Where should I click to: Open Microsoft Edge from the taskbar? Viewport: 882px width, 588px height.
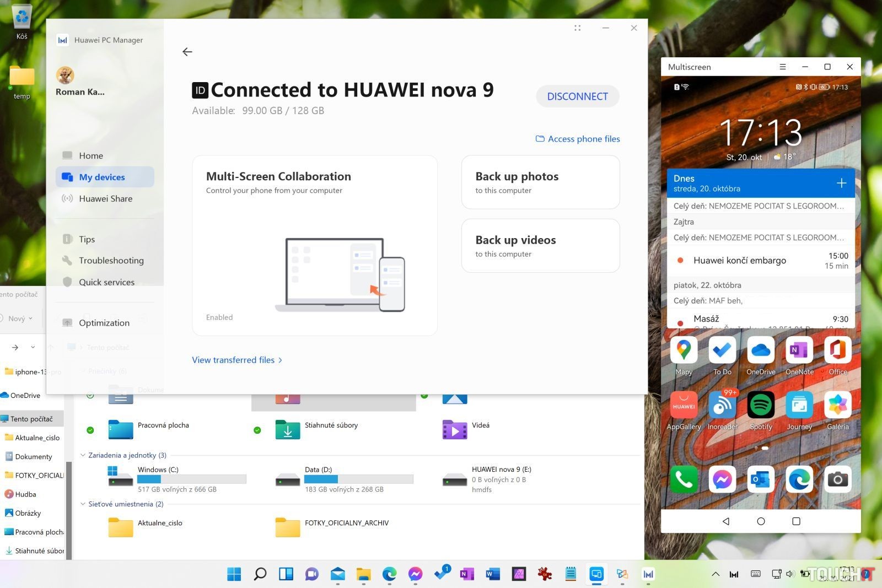pyautogui.click(x=389, y=574)
